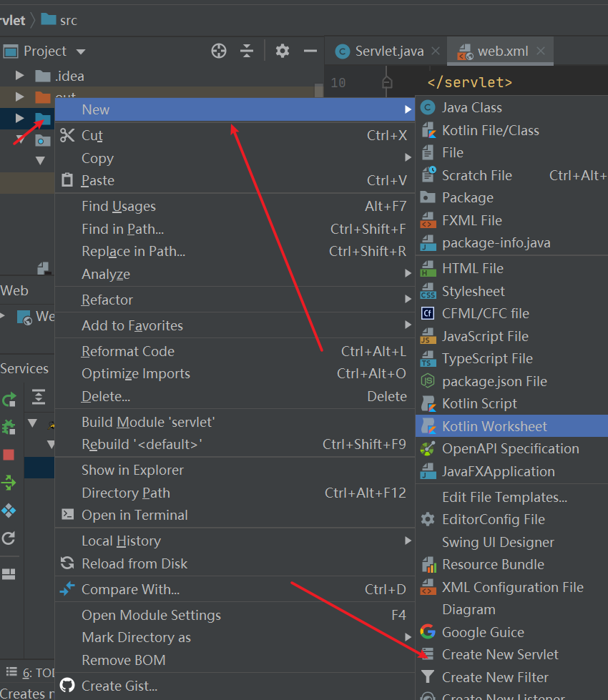The width and height of the screenshot is (608, 700).
Task: Click the src breadcrumb
Action: [x=59, y=20]
